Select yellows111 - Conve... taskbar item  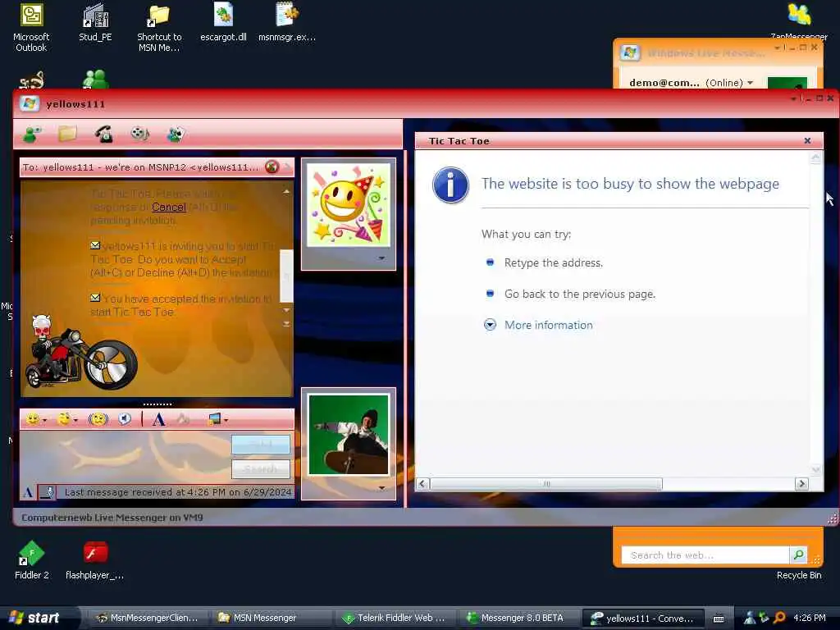pyautogui.click(x=641, y=618)
